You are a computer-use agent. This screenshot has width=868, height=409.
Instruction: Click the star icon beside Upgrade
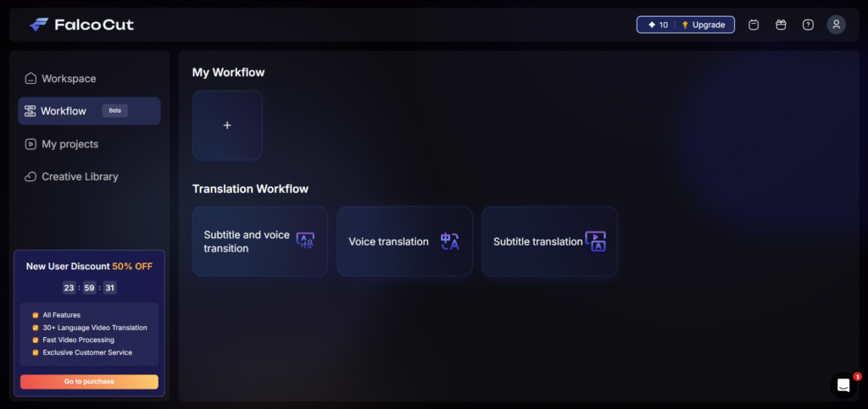(685, 25)
